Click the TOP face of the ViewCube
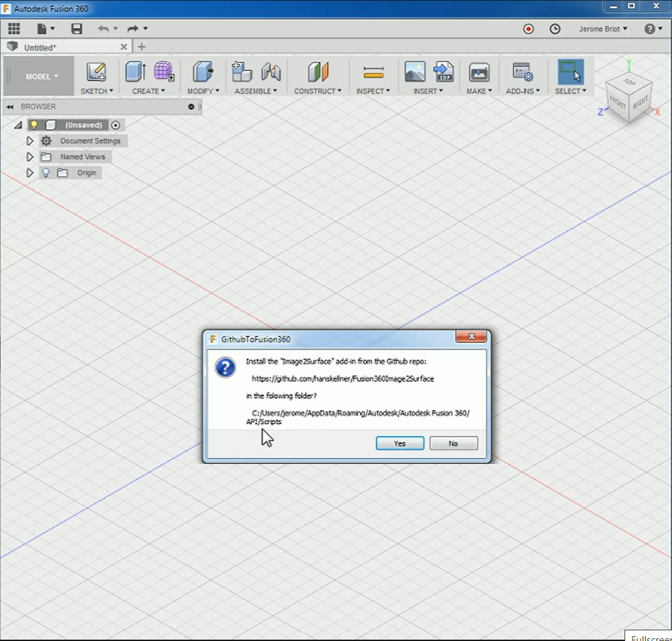The width and height of the screenshot is (672, 641). tap(629, 82)
